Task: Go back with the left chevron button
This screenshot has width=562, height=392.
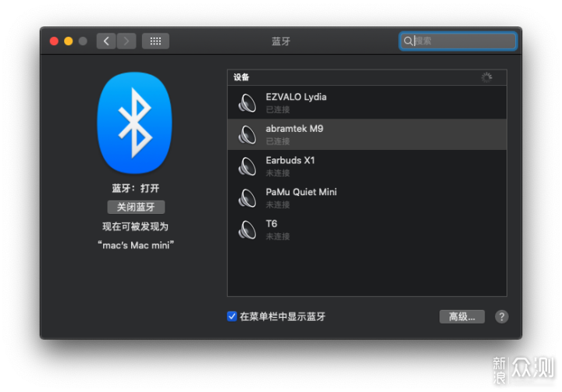Action: pyautogui.click(x=106, y=41)
